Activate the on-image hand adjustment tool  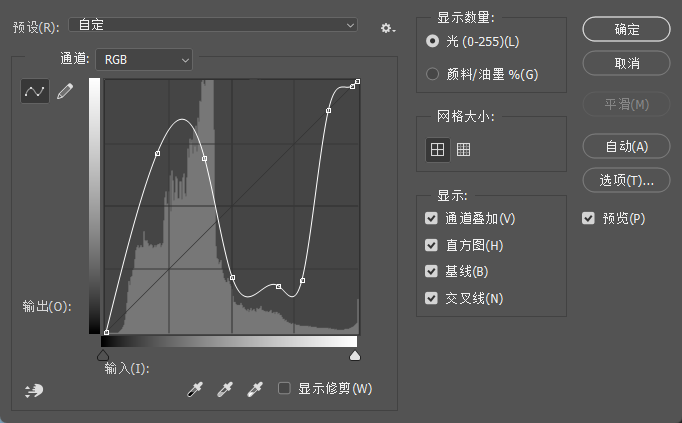(34, 390)
